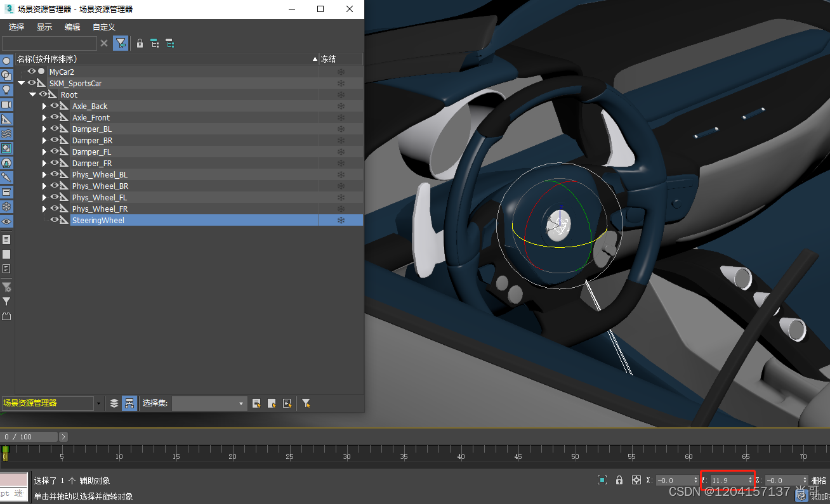Click the first selection-set icon after dropdown

coord(256,403)
